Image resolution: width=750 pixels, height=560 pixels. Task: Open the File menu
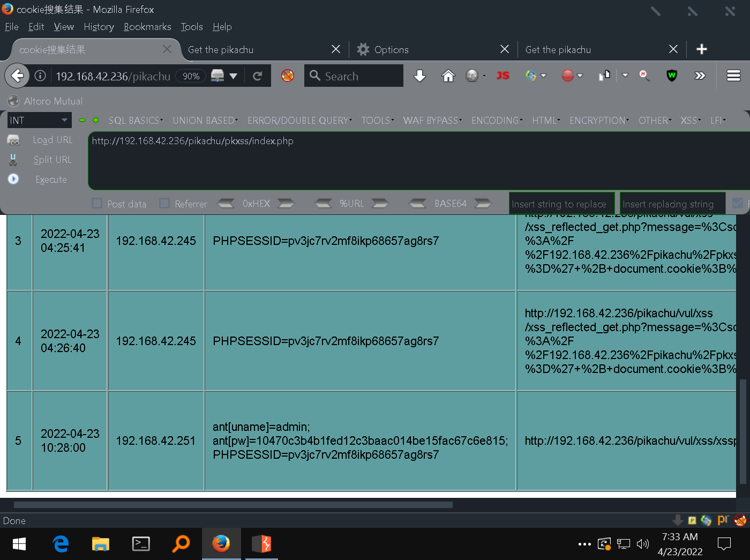pos(11,27)
